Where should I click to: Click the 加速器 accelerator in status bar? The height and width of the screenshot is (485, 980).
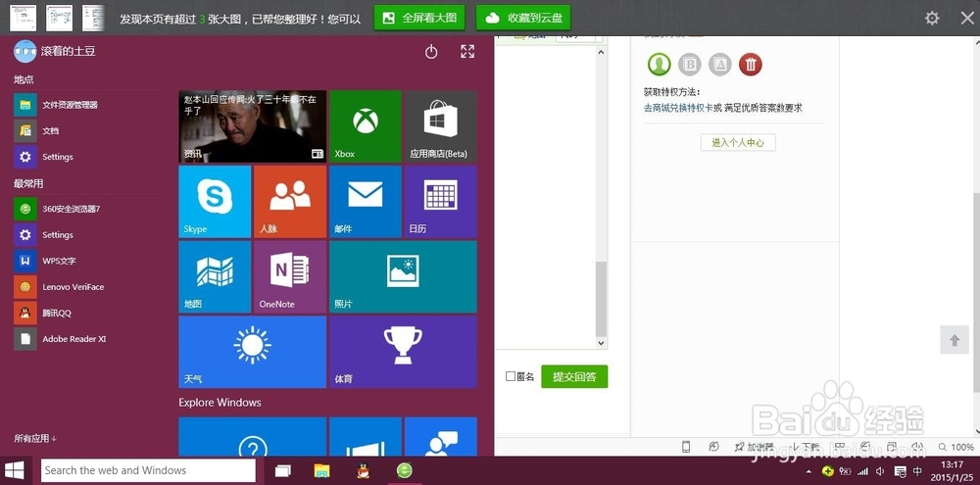[x=754, y=447]
